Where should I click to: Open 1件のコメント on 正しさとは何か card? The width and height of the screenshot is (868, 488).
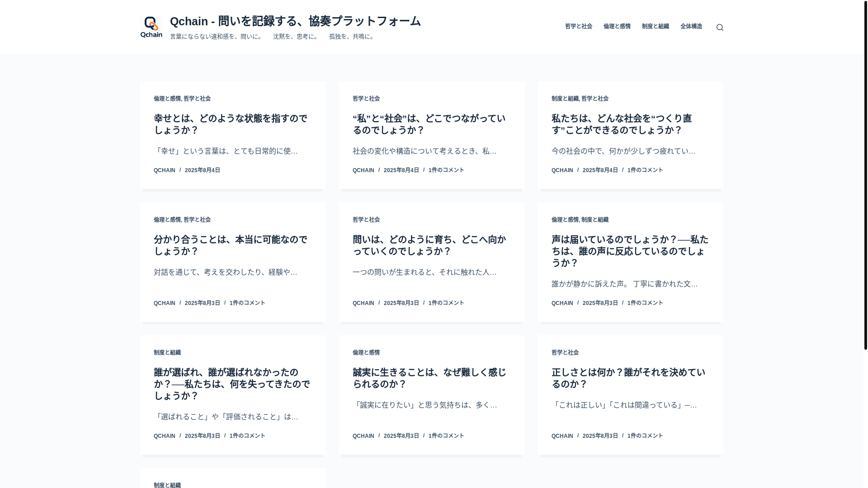[x=645, y=436]
